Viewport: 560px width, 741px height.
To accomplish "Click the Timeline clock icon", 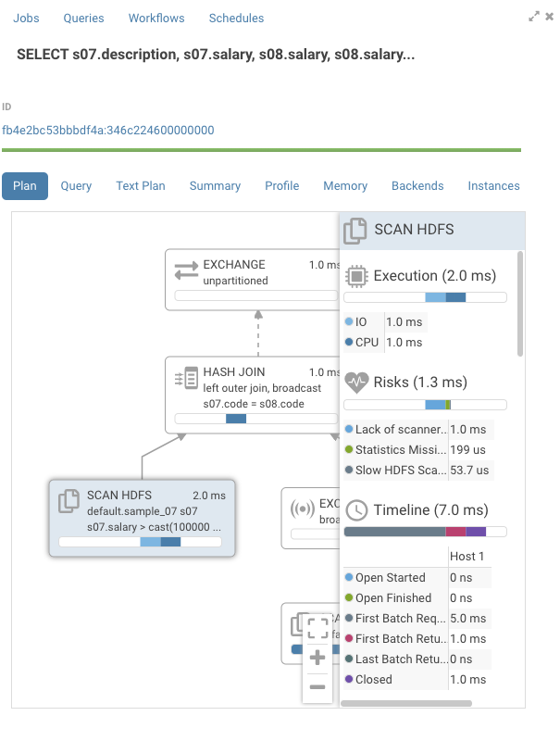I will 356,510.
